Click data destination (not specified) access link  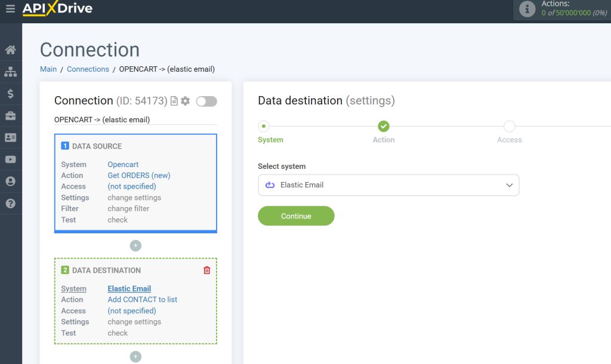click(132, 311)
